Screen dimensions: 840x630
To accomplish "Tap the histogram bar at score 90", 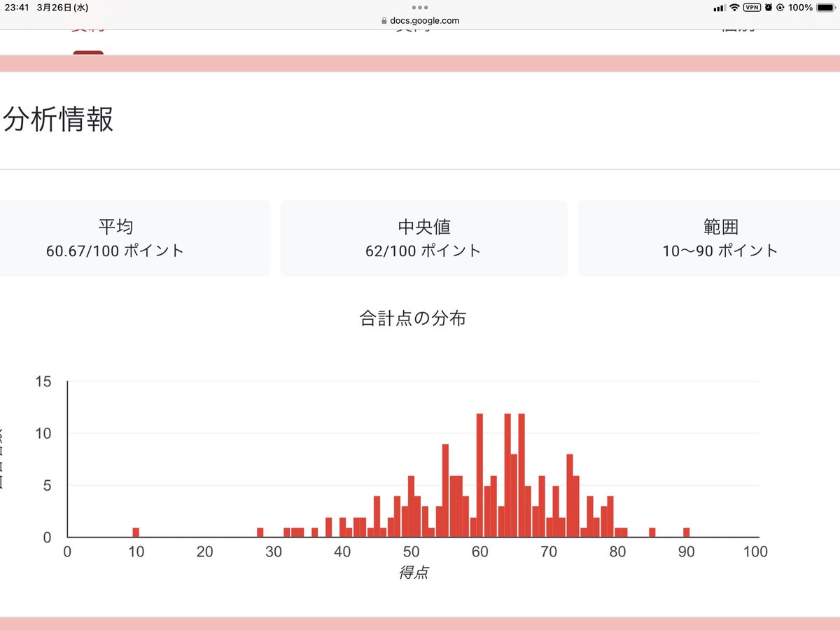I will (x=687, y=532).
